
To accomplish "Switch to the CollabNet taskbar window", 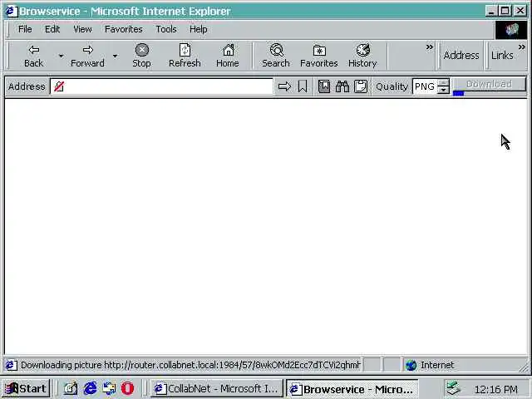I will pyautogui.click(x=216, y=388).
